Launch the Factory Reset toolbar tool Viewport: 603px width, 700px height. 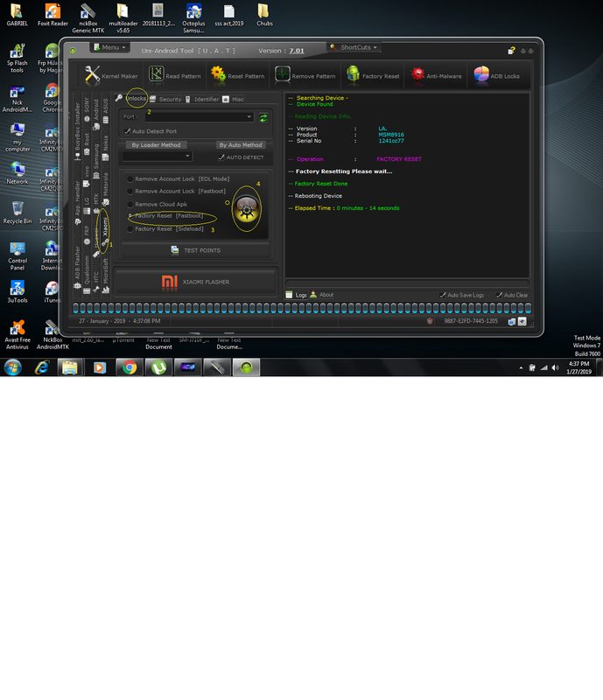pos(373,75)
